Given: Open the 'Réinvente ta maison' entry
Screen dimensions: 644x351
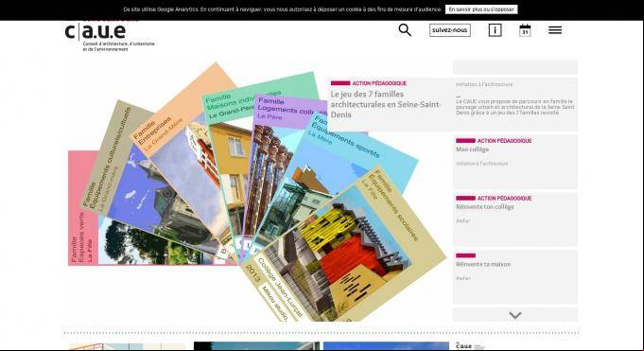Looking at the screenshot, I should pyautogui.click(x=483, y=264).
